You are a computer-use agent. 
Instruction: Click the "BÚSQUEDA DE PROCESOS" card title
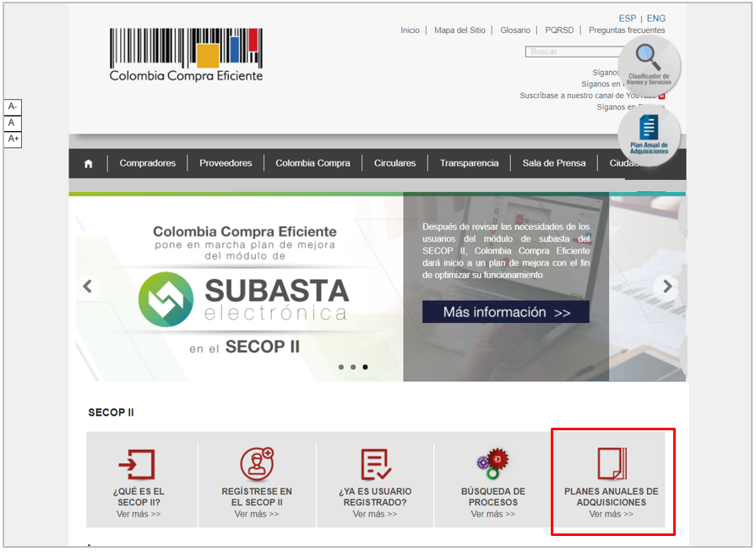(493, 497)
